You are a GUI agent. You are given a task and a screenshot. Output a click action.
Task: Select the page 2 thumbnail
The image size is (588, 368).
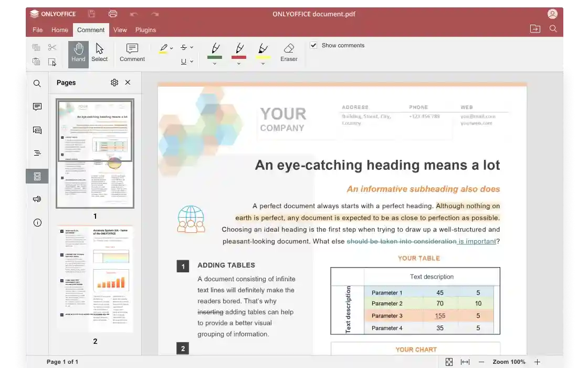point(95,280)
